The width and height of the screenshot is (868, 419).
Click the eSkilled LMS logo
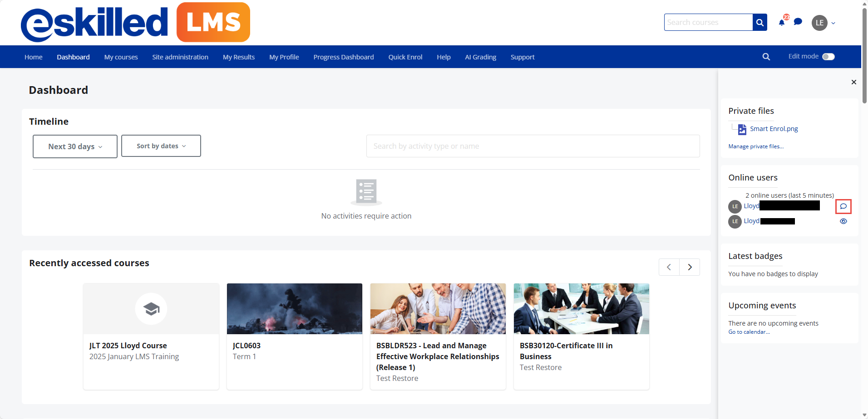tap(135, 23)
